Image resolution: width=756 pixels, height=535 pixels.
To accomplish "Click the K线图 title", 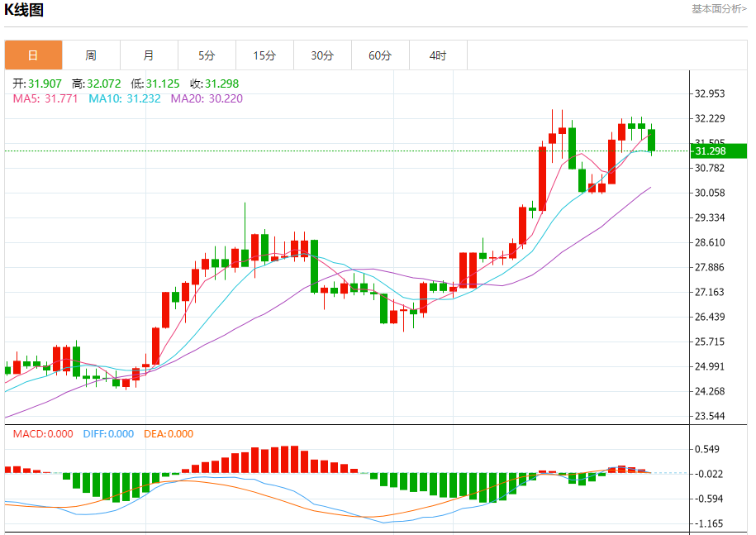I will (25, 10).
